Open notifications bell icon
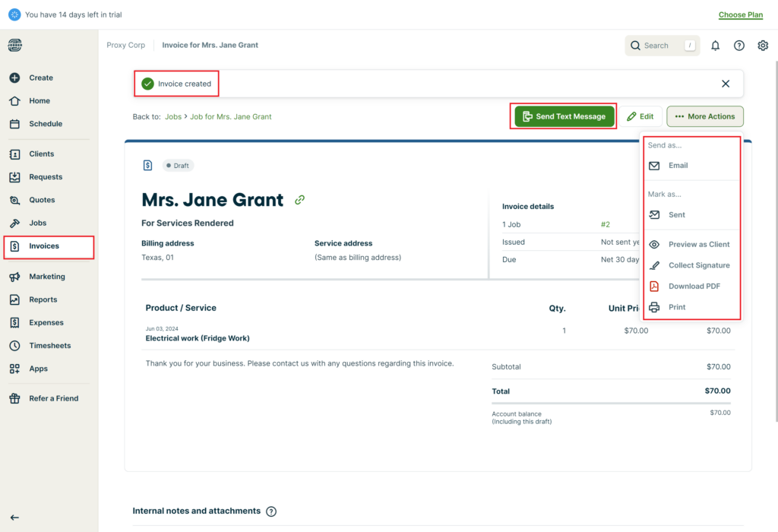 point(715,46)
